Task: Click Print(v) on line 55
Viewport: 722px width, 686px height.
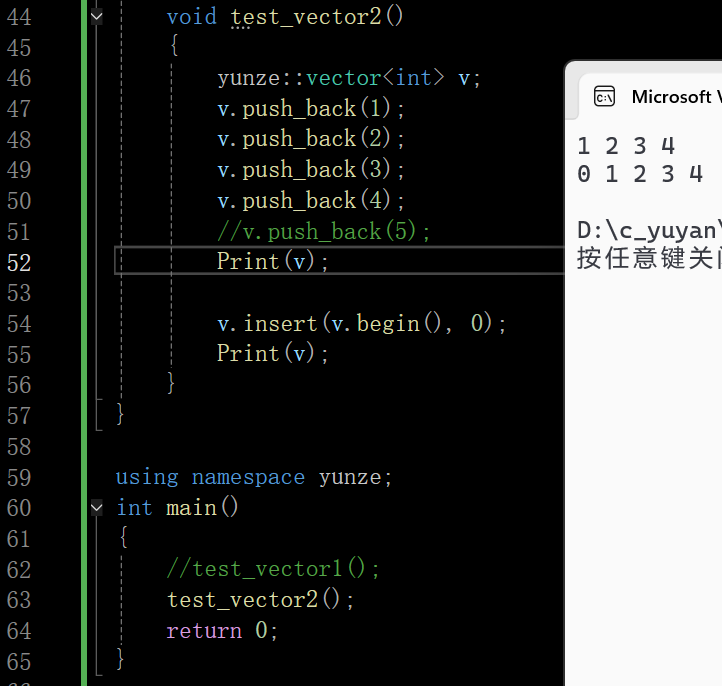Action: 273,354
